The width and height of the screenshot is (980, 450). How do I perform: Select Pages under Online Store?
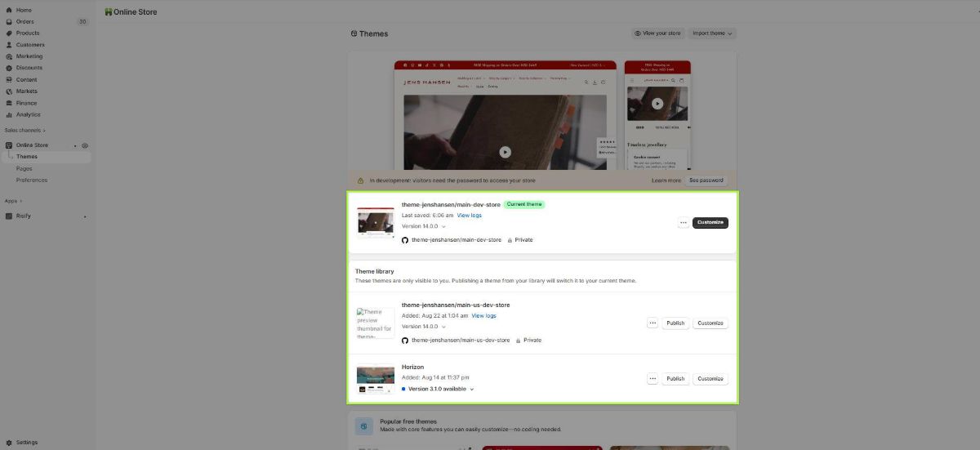[24, 168]
